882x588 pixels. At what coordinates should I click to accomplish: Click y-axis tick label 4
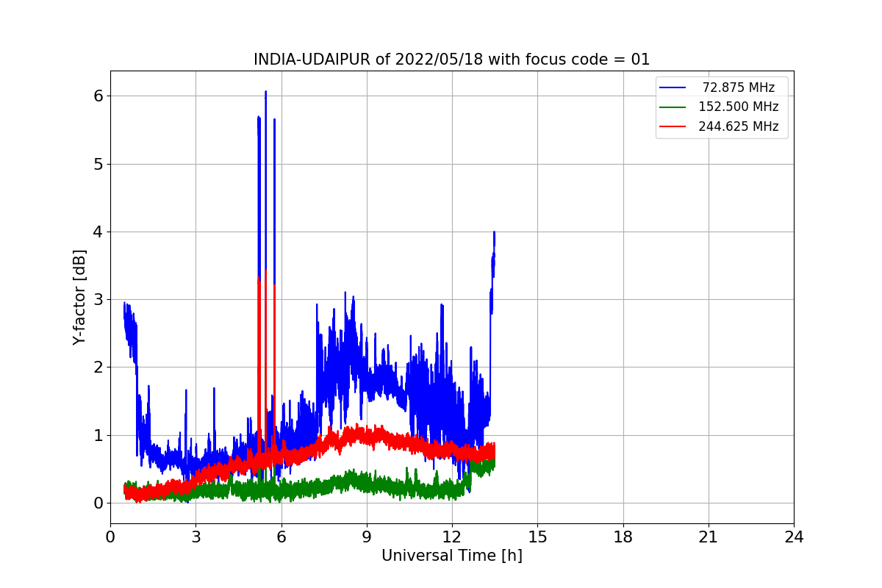tap(99, 232)
